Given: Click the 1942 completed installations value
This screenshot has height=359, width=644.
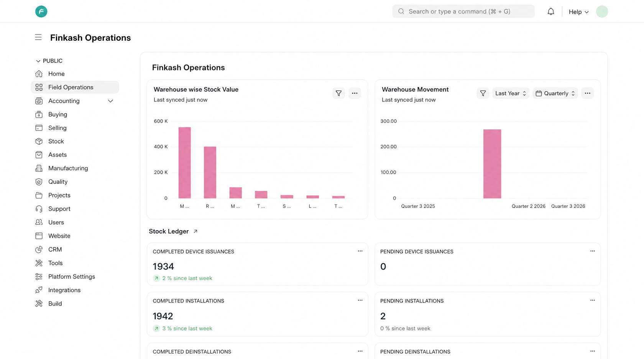Looking at the screenshot, I should tap(163, 316).
